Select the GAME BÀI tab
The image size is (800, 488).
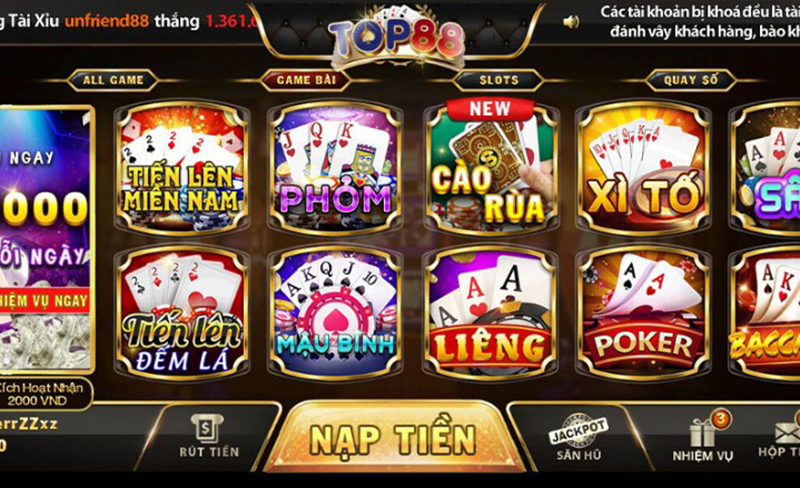click(x=306, y=80)
